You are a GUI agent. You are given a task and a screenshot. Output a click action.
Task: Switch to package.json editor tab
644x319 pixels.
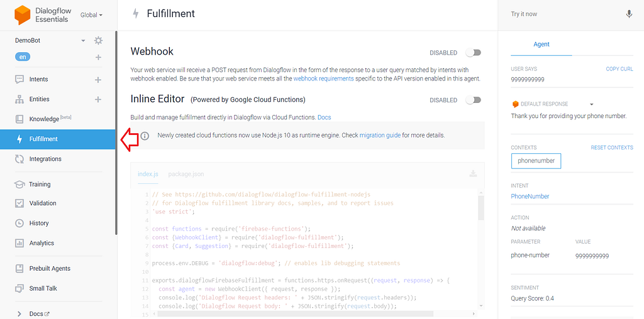[186, 174]
